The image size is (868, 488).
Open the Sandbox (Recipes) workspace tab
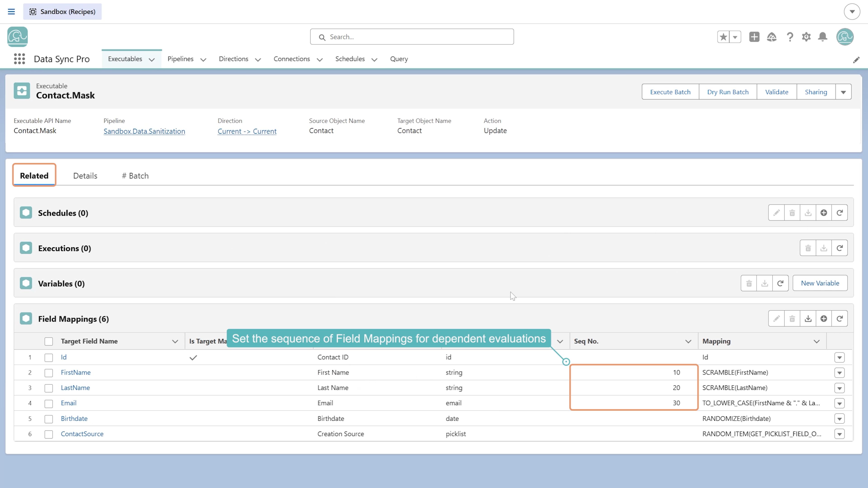click(x=62, y=12)
